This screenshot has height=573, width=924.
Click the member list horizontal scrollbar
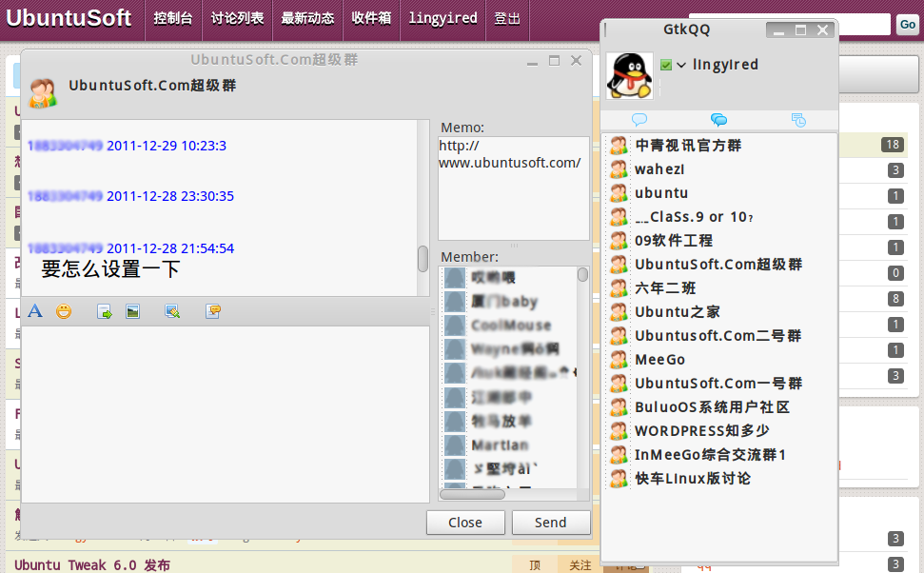point(473,495)
